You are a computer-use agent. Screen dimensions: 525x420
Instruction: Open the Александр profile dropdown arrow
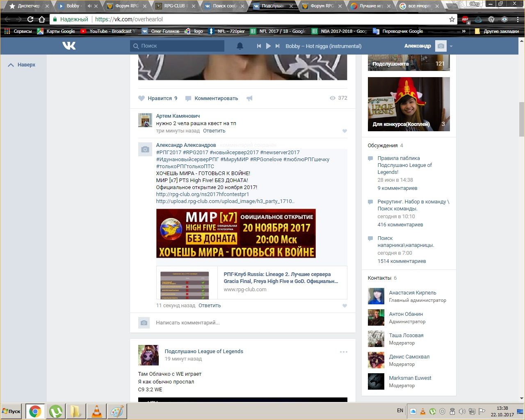pyautogui.click(x=451, y=46)
